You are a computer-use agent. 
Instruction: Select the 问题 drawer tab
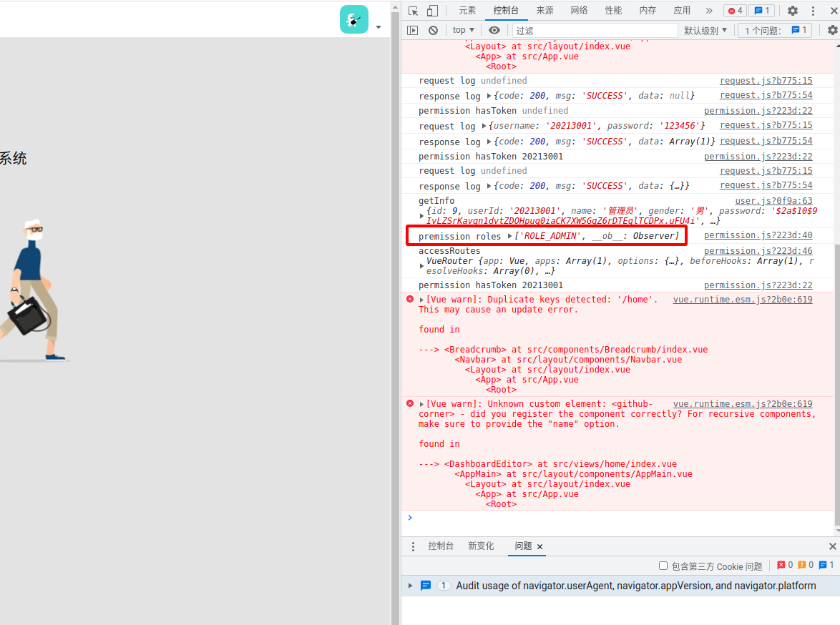(523, 546)
